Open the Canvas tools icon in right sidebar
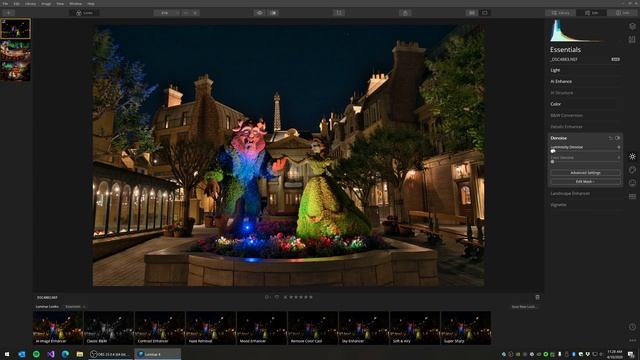This screenshot has width=640, height=360. click(632, 39)
